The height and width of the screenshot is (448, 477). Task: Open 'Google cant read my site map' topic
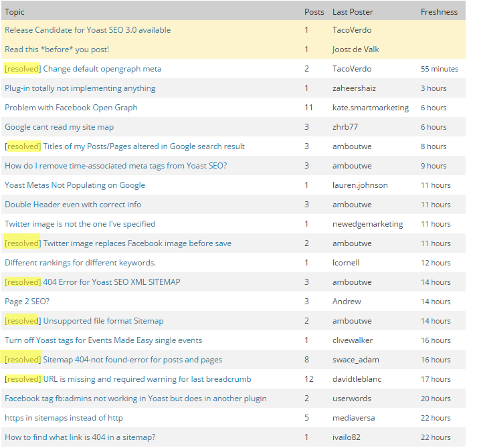point(60,127)
